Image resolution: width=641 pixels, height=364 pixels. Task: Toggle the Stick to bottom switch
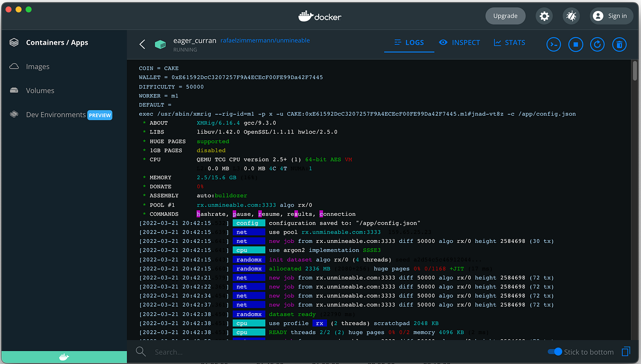554,352
